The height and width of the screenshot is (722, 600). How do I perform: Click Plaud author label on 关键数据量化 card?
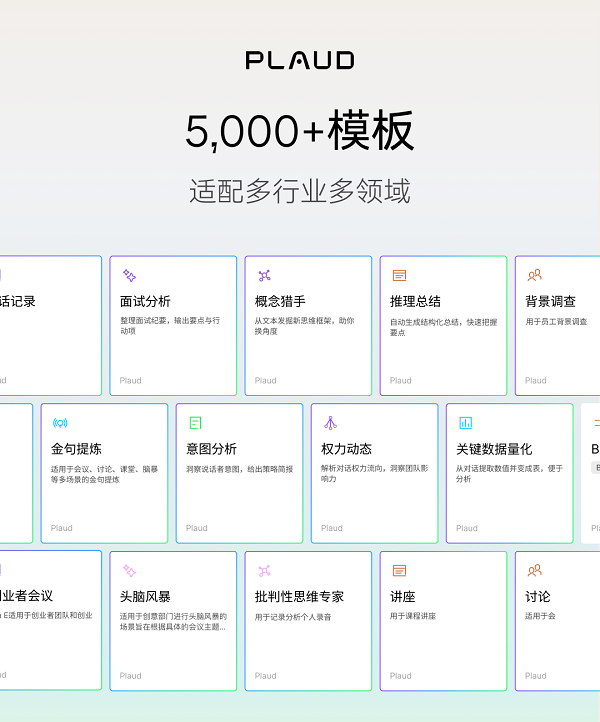[467, 528]
